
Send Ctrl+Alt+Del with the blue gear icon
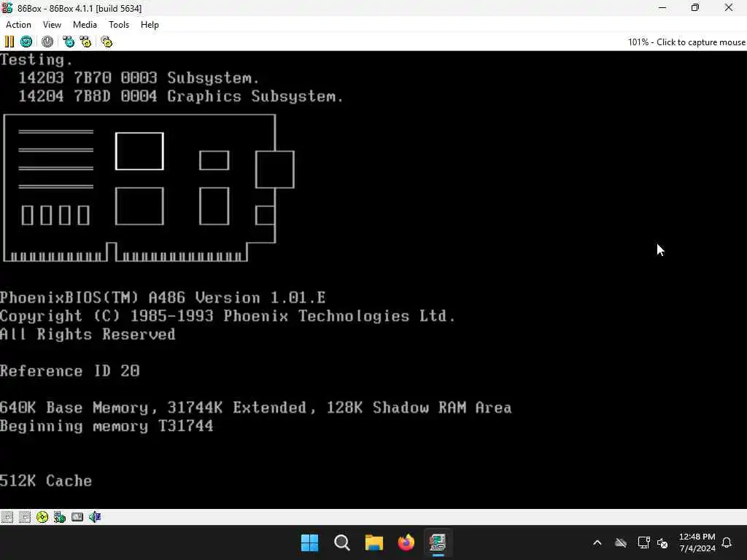(x=69, y=42)
